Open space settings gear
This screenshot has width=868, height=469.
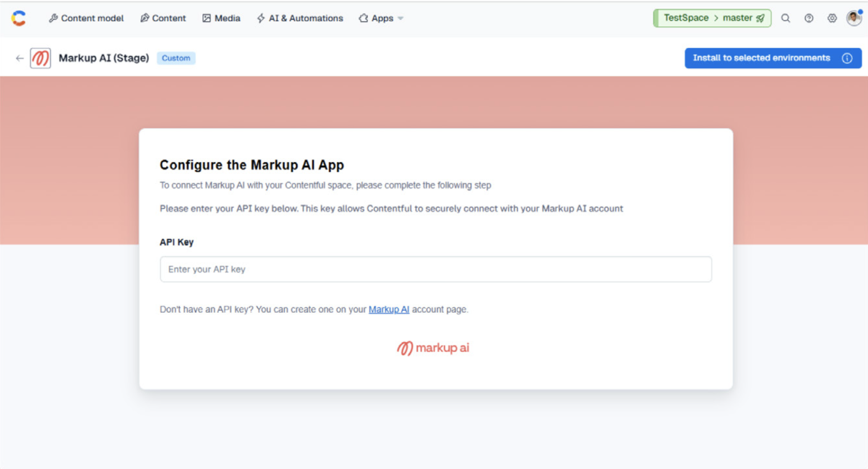click(x=832, y=18)
